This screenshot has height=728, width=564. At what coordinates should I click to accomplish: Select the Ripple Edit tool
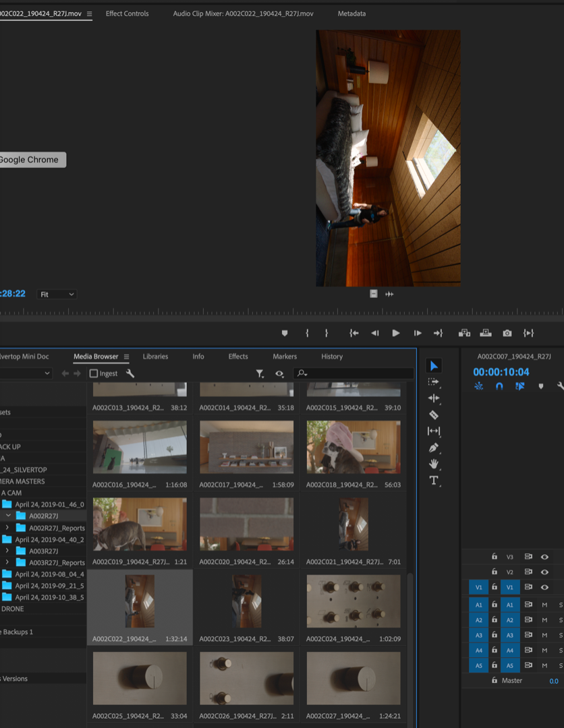coord(434,398)
